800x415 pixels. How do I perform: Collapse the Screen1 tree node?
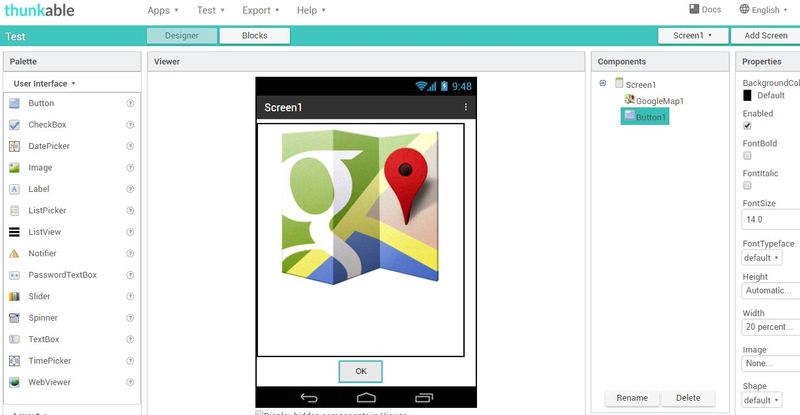point(603,83)
